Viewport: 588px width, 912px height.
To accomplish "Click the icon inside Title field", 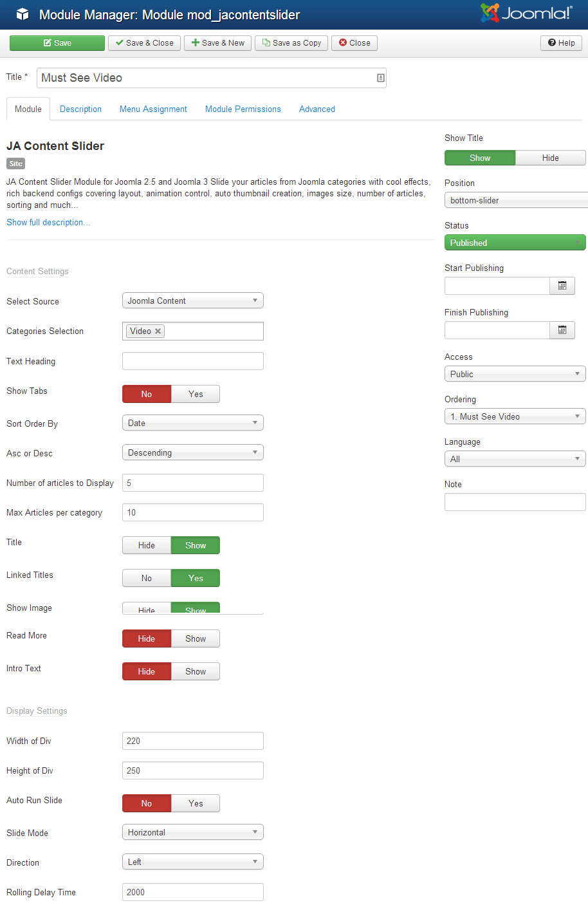I will click(380, 78).
